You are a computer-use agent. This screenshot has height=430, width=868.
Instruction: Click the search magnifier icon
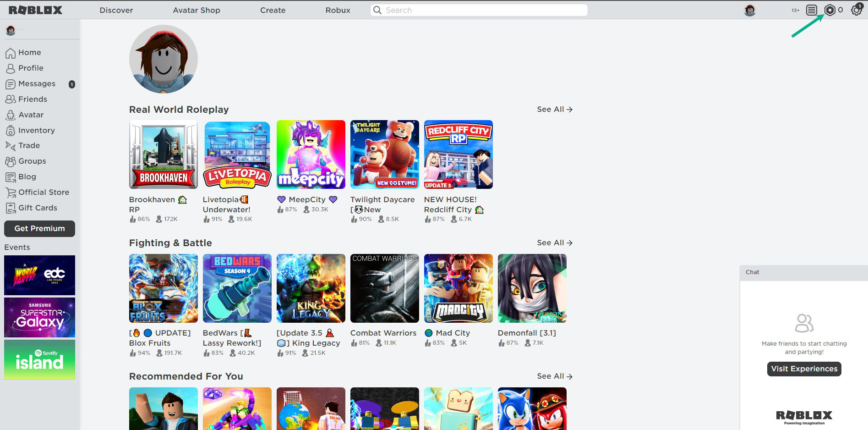[377, 10]
